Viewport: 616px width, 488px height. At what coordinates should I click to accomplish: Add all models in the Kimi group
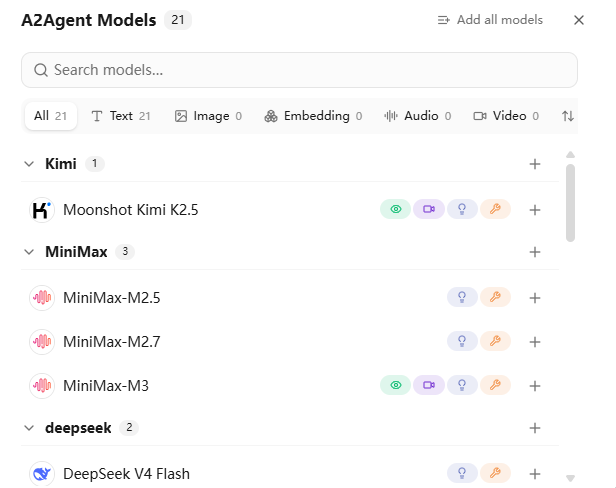pyautogui.click(x=535, y=164)
